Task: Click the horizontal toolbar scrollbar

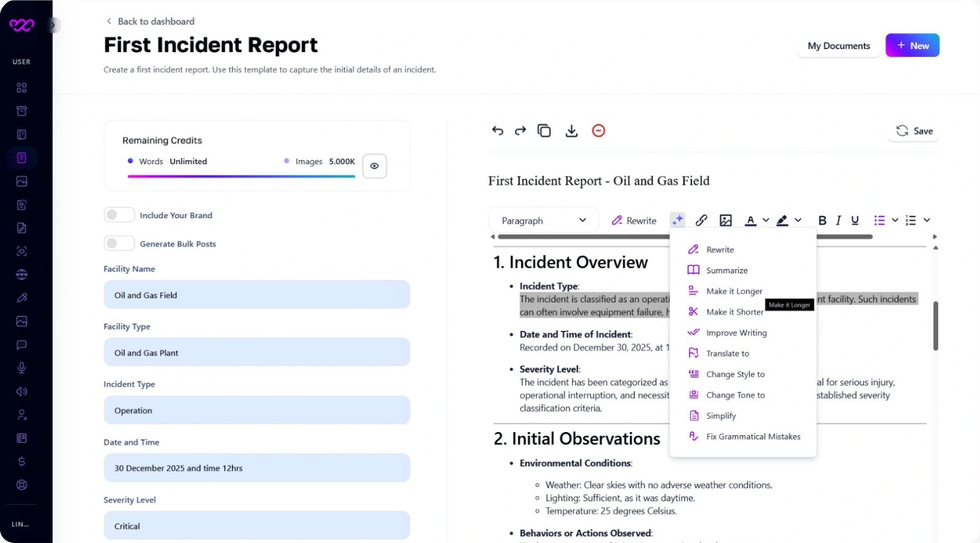Action: (x=685, y=237)
